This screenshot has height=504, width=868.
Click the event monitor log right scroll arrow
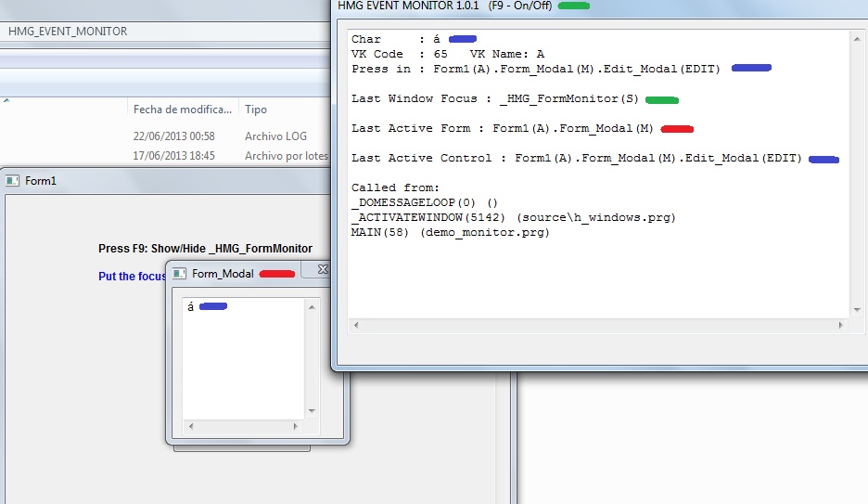841,325
